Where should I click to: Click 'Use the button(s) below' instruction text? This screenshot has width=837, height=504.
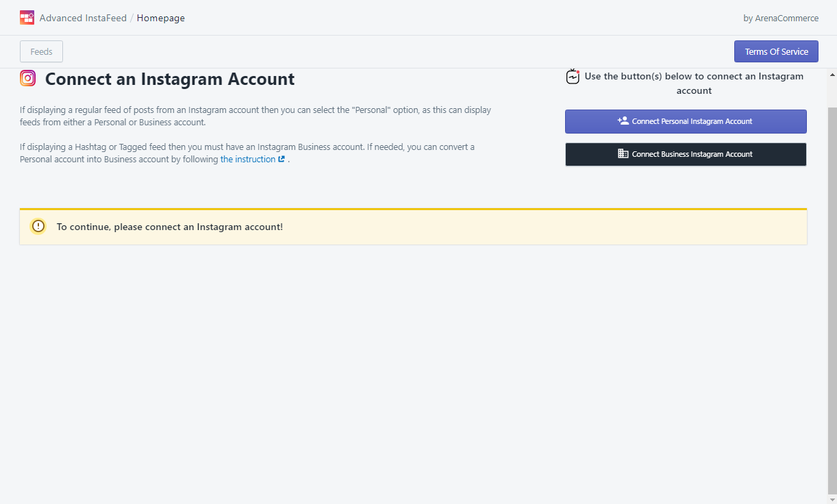(x=694, y=84)
